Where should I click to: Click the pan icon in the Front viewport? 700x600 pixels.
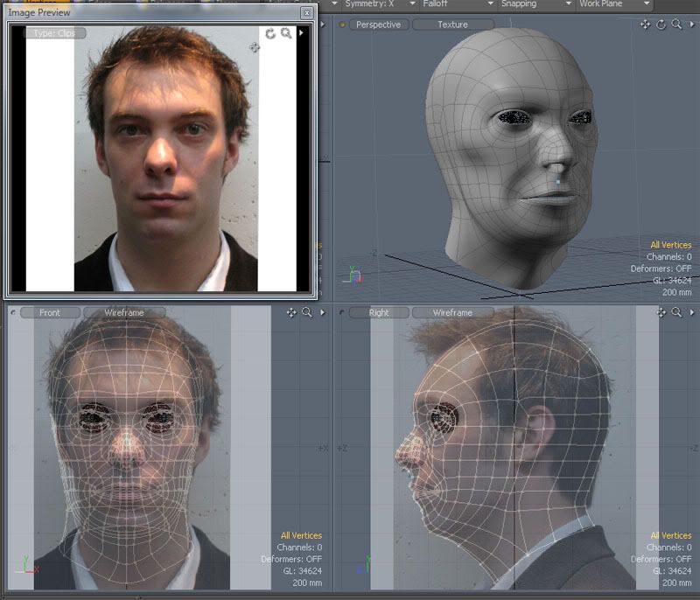[x=291, y=312]
